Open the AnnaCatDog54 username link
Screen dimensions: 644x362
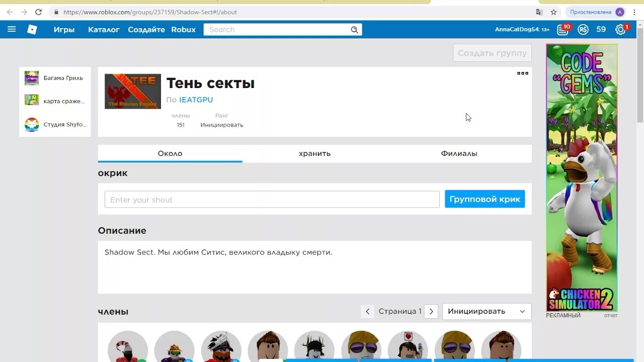[x=522, y=30]
